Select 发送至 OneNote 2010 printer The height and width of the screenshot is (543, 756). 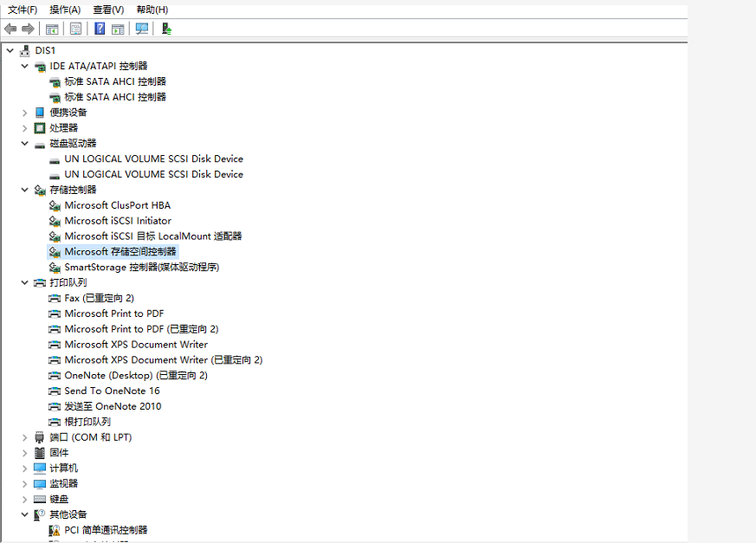click(113, 406)
